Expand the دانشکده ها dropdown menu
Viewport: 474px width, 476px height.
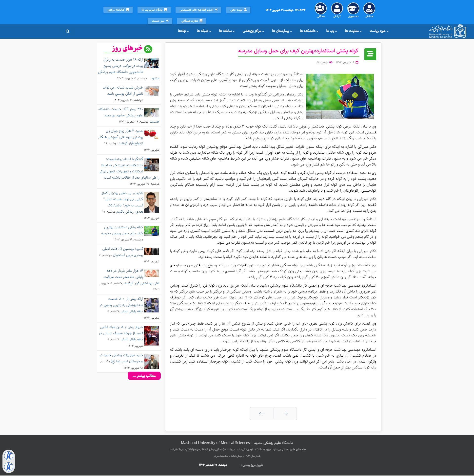(309, 31)
